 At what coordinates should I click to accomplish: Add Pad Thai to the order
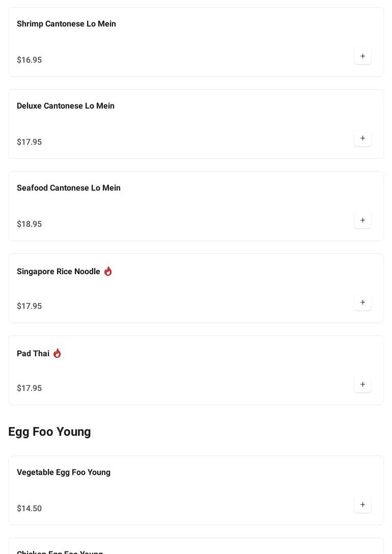[x=362, y=384]
